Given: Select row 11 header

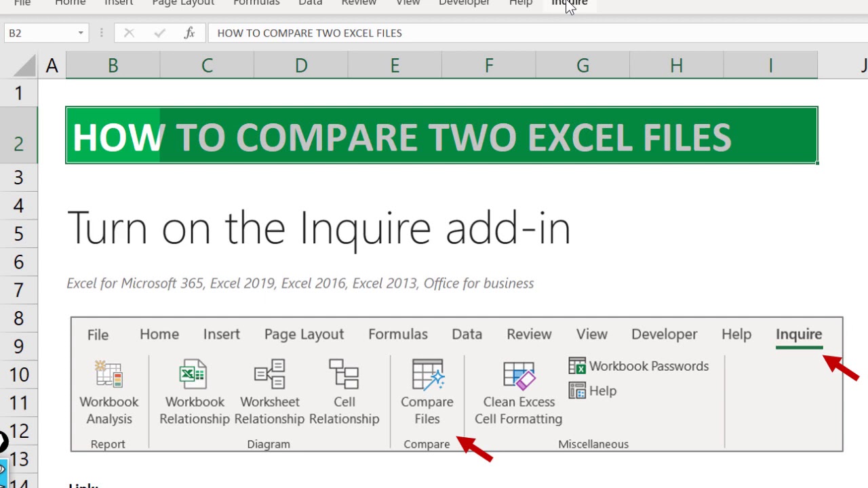Looking at the screenshot, I should point(19,403).
